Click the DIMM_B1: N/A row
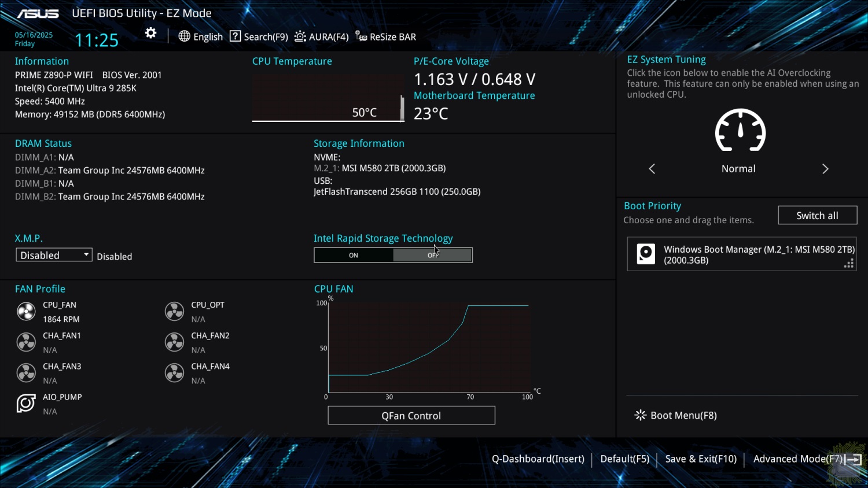Screen dimensions: 868x488 click(x=45, y=183)
